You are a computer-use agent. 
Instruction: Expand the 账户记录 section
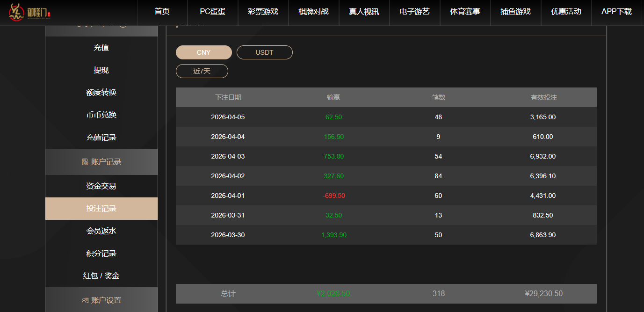(x=101, y=161)
